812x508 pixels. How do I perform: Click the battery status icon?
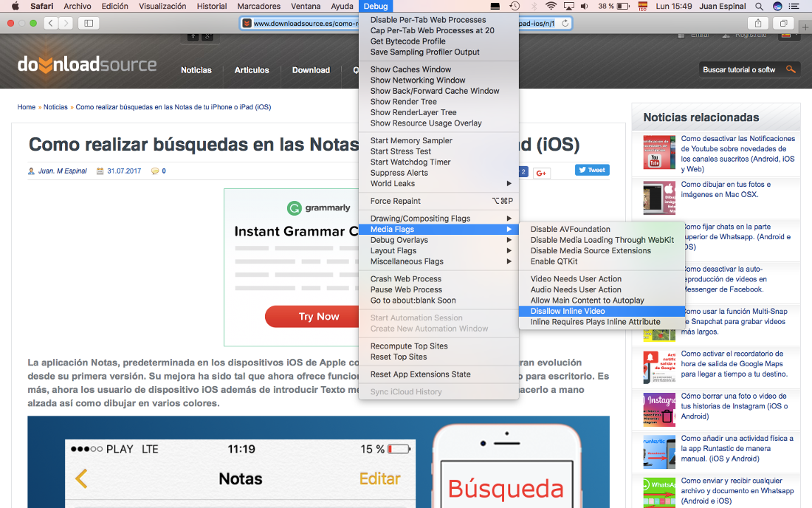point(624,6)
